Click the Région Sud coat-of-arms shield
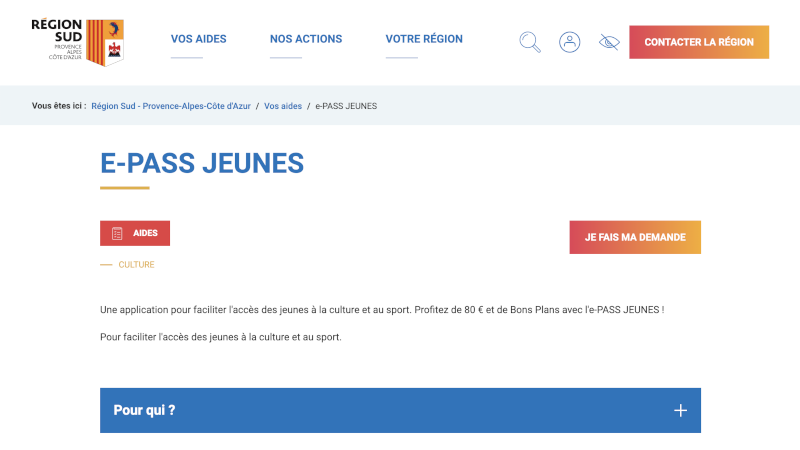The width and height of the screenshot is (800, 450). pyautogui.click(x=105, y=43)
